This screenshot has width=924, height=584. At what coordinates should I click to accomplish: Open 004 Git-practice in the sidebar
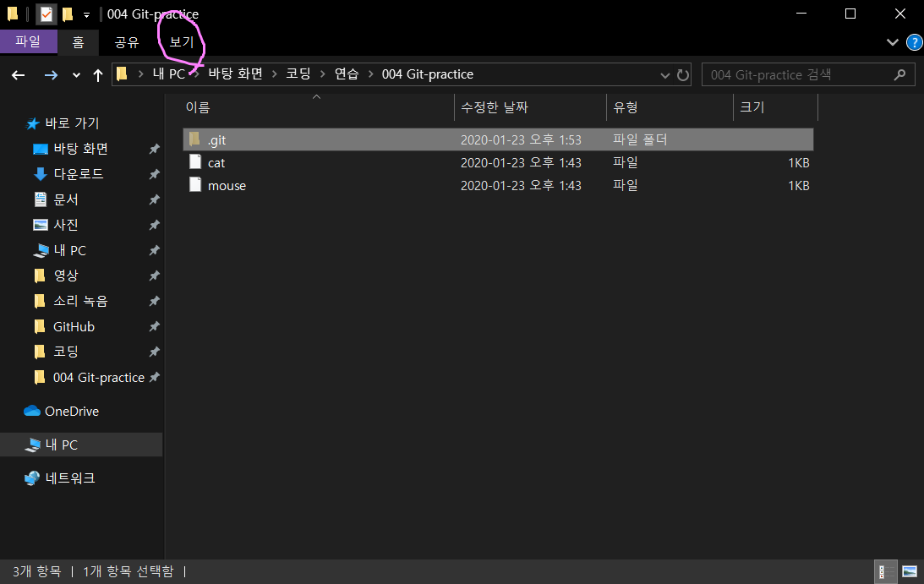coord(99,377)
